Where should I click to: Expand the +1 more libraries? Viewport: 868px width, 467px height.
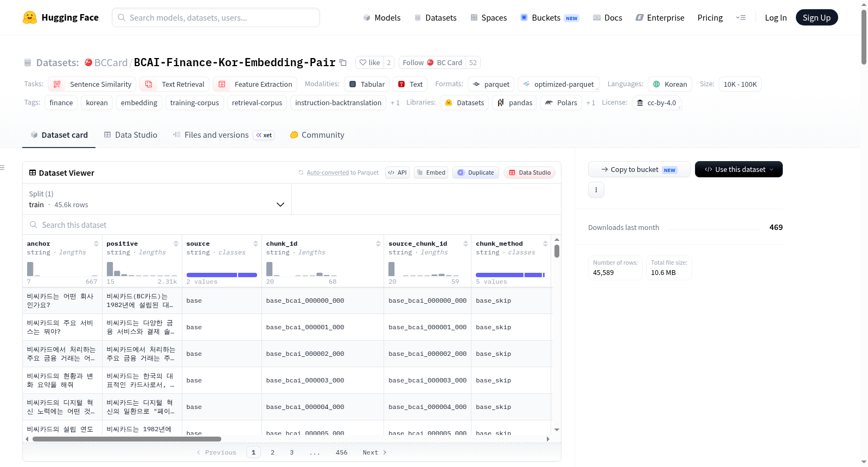tap(590, 103)
